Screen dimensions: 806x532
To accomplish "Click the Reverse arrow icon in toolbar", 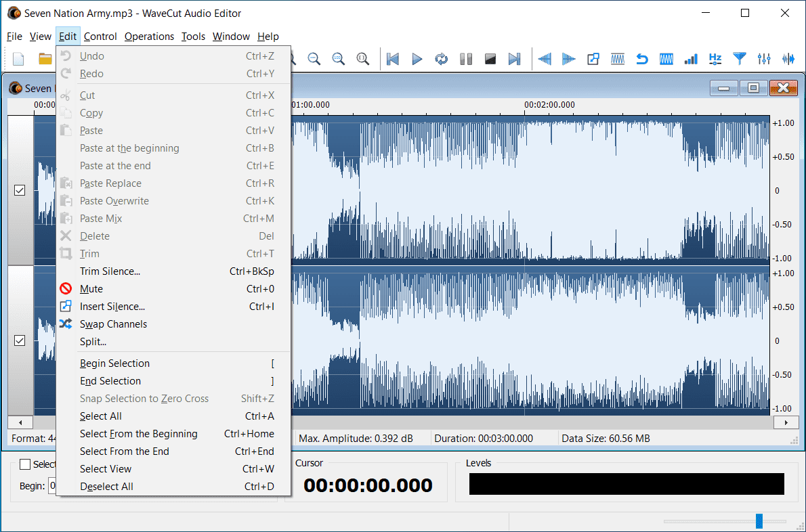I will 642,60.
